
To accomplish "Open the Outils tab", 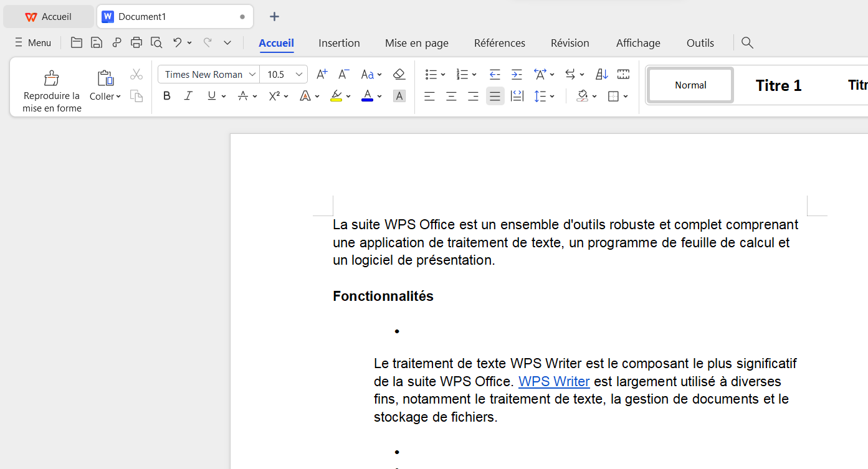I will (x=700, y=43).
